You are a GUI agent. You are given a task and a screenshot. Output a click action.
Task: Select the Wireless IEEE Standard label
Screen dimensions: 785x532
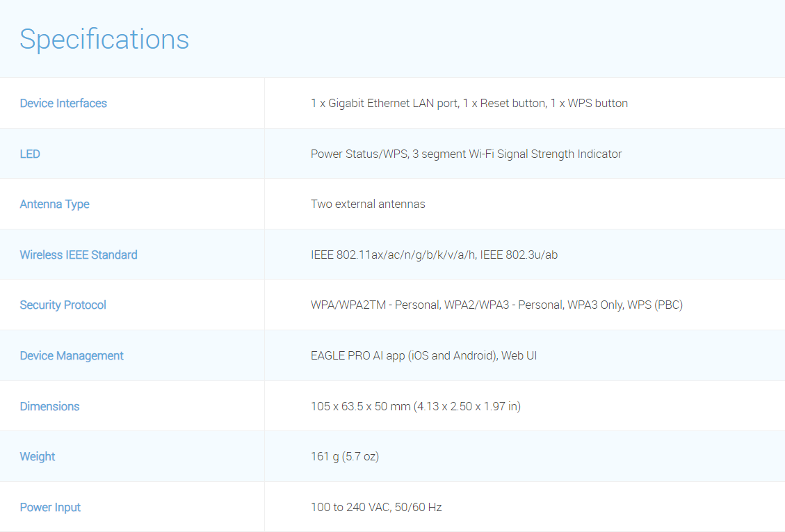point(79,255)
